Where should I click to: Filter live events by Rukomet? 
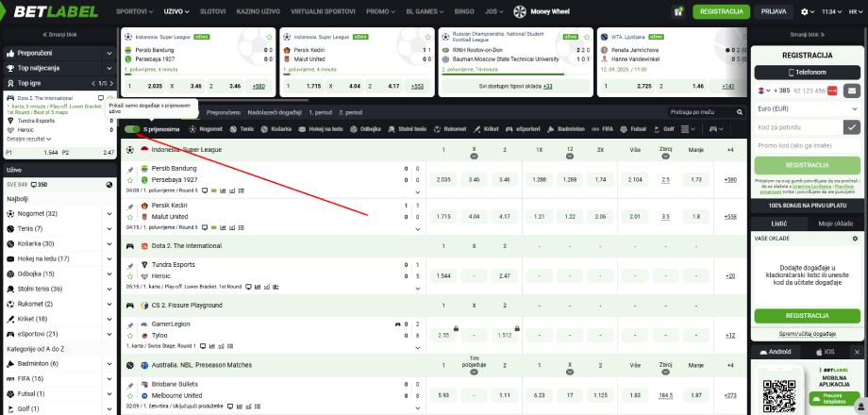449,129
